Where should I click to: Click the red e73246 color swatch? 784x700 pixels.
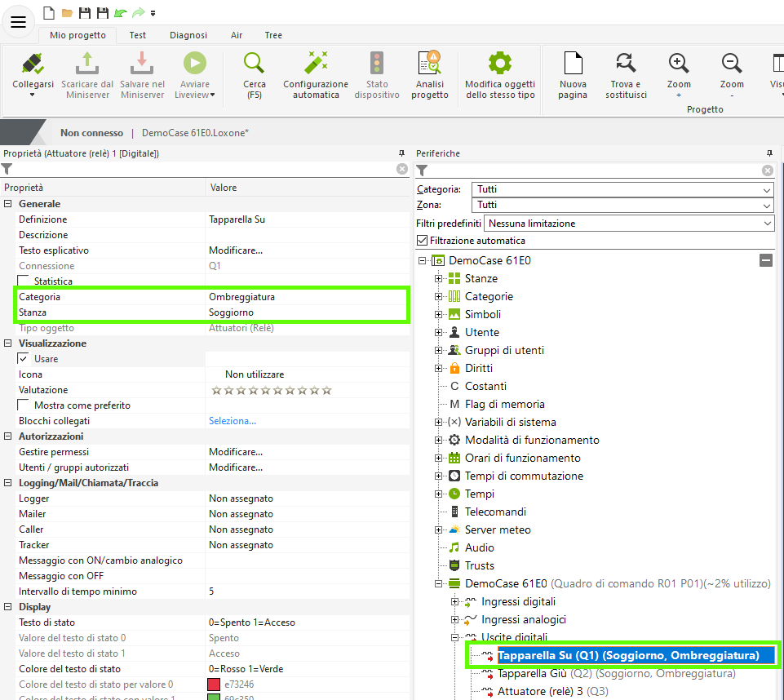tap(215, 684)
